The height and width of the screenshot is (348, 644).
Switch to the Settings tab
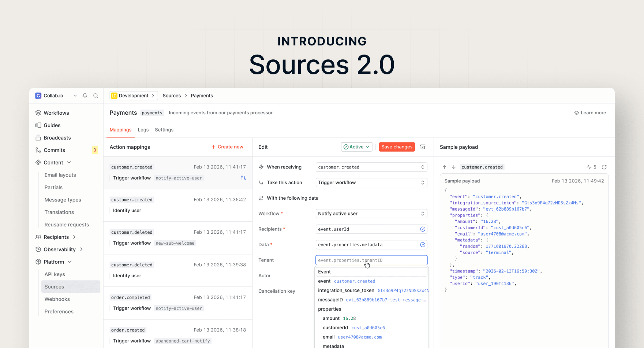coord(164,130)
